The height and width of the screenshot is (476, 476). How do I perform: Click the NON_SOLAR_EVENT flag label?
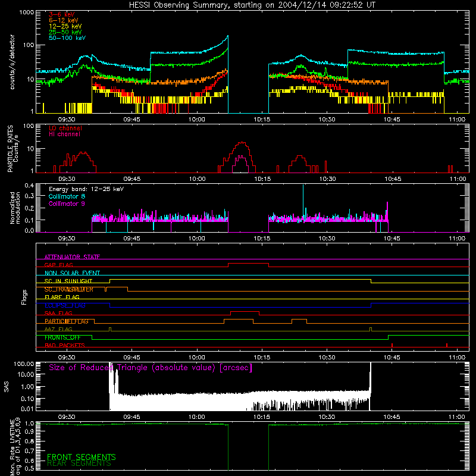(x=72, y=273)
